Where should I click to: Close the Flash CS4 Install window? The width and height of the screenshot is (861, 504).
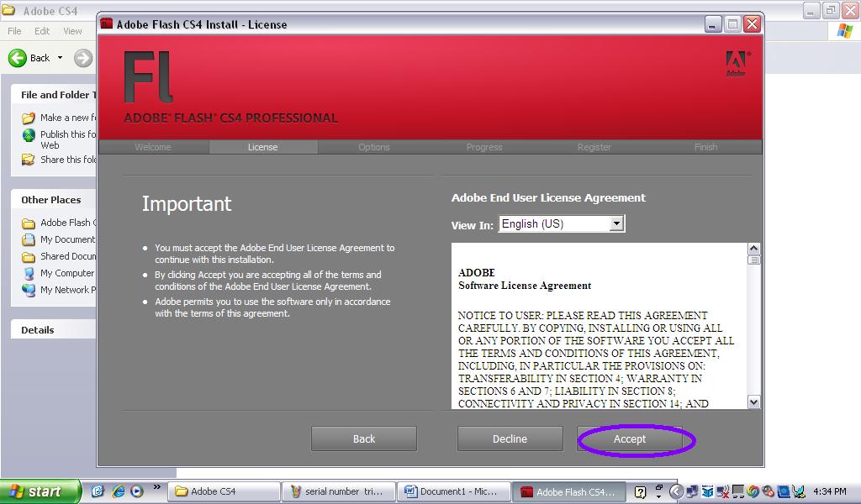click(x=753, y=24)
